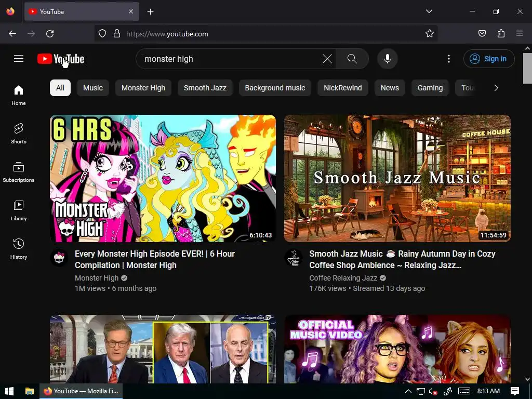Open the touch keyboard tray icon

click(464, 391)
